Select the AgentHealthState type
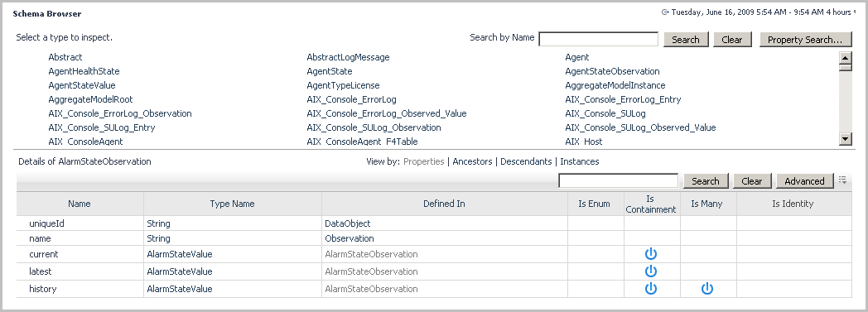The image size is (868, 312). tap(84, 71)
